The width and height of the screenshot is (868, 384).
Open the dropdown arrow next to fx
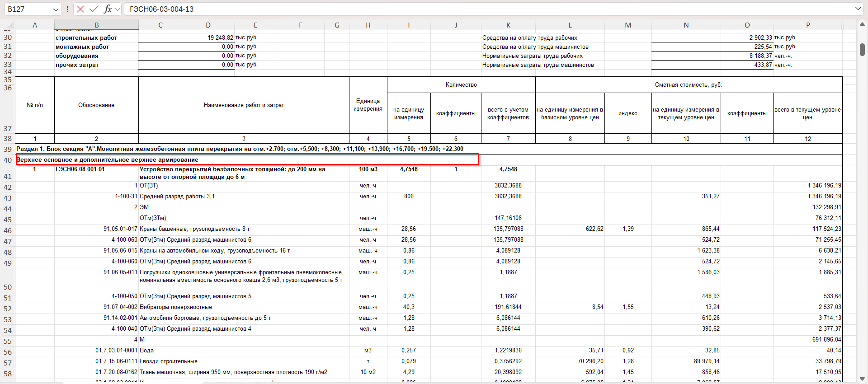(x=118, y=9)
